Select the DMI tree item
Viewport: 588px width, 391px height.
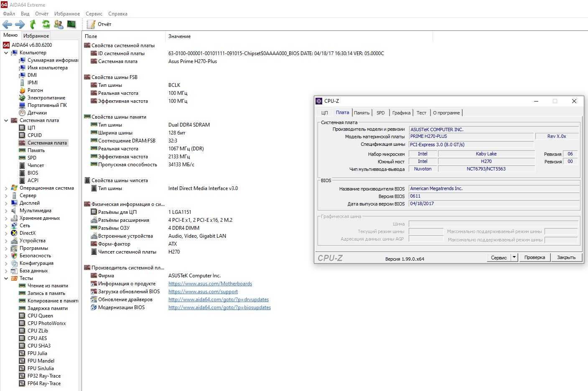[x=32, y=75]
